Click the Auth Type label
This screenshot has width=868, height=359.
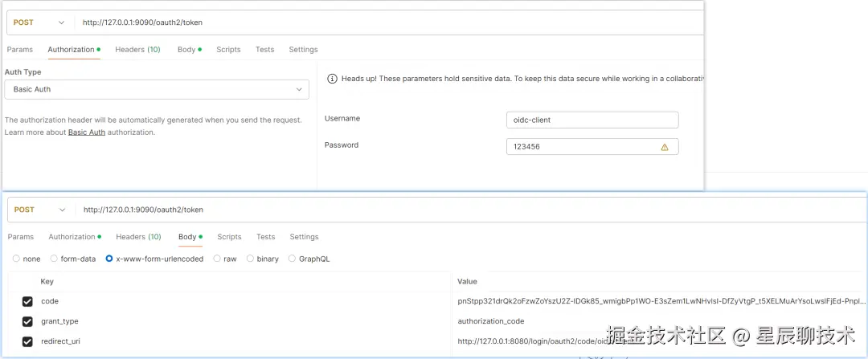[23, 72]
